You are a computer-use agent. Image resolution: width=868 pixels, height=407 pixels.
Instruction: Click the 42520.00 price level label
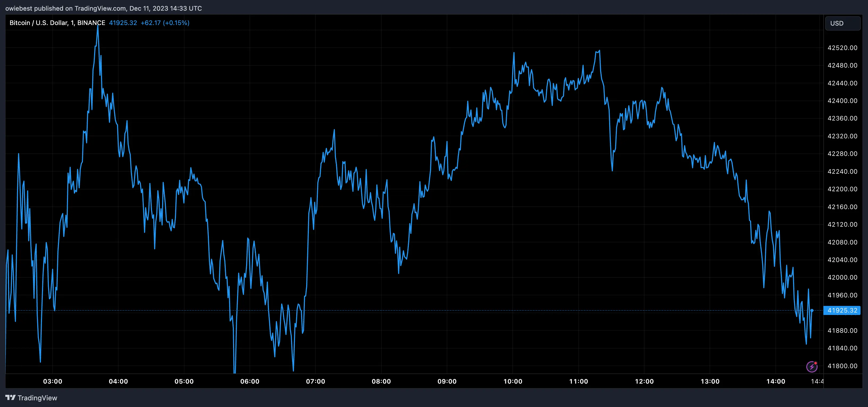click(x=843, y=48)
